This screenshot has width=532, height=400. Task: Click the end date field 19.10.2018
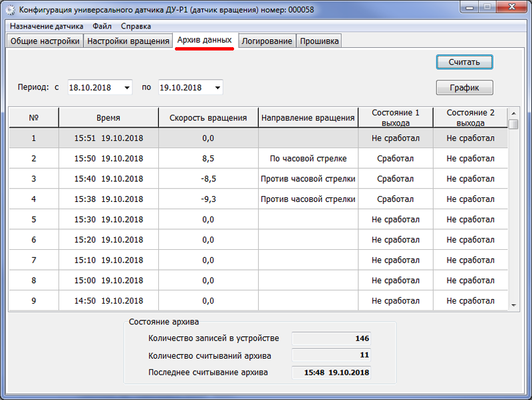(191, 88)
